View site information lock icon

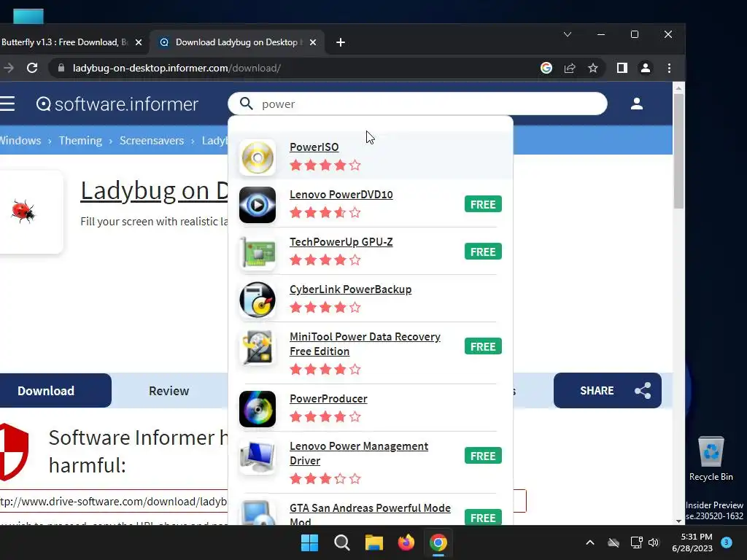pyautogui.click(x=61, y=68)
